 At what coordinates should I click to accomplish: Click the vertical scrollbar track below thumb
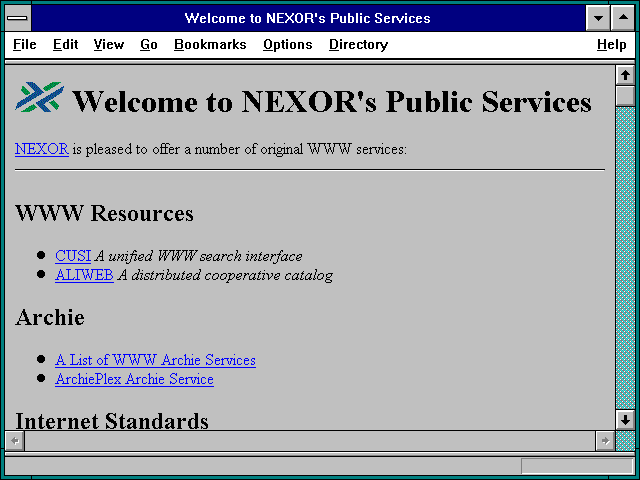625,258
